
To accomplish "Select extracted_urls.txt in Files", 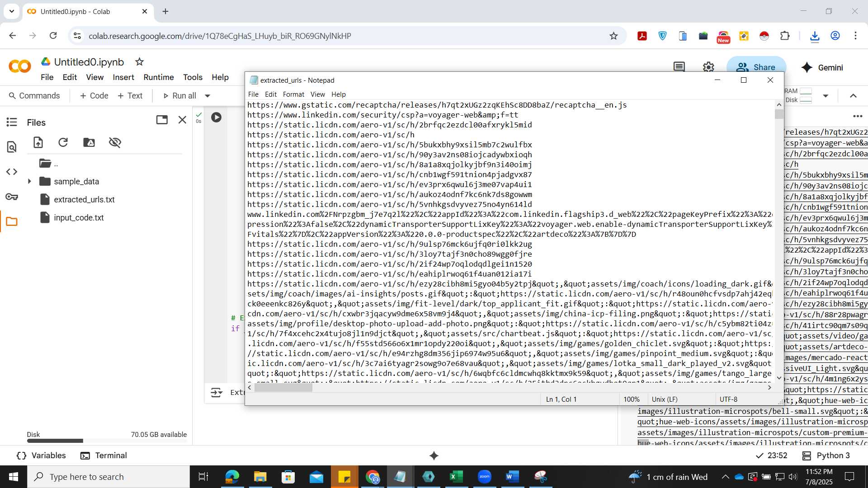I will click(x=84, y=199).
